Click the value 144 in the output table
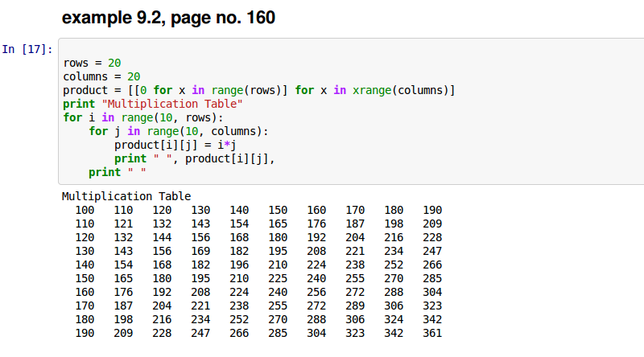644x357 pixels. coord(162,237)
